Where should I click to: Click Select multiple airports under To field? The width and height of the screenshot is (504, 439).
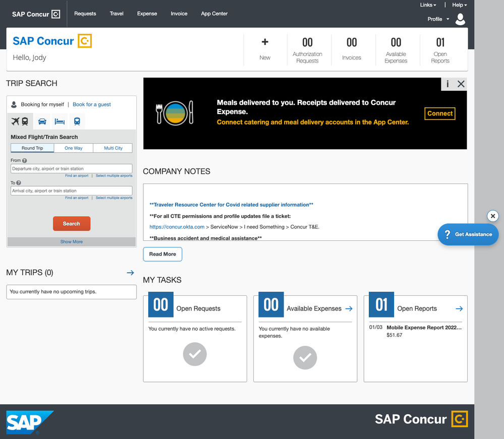(x=114, y=198)
